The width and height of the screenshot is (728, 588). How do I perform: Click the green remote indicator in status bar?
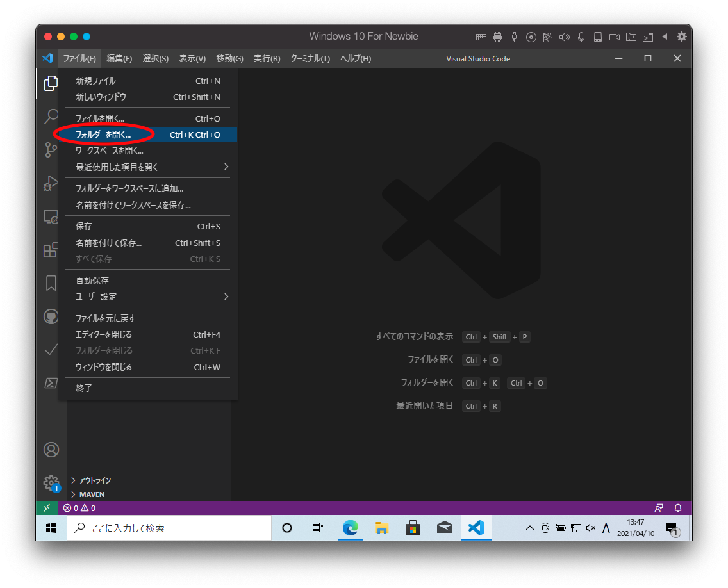[x=46, y=508]
